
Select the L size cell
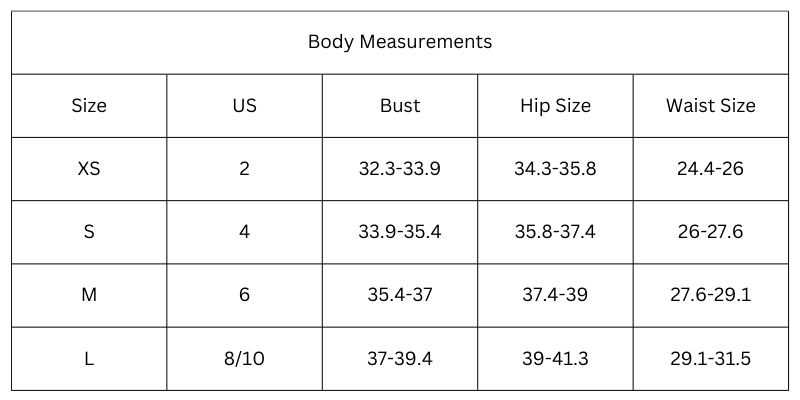coord(89,358)
